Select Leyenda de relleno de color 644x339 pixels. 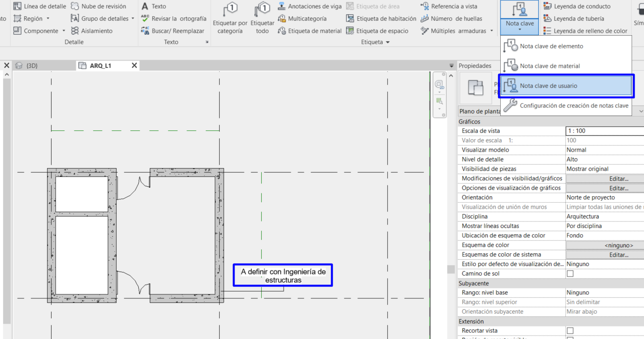tap(585, 31)
